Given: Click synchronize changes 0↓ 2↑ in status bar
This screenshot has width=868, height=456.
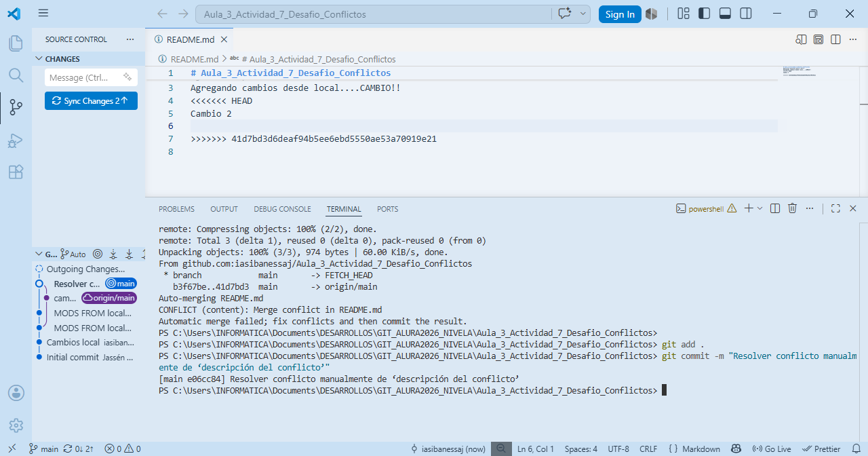Looking at the screenshot, I should (x=78, y=449).
